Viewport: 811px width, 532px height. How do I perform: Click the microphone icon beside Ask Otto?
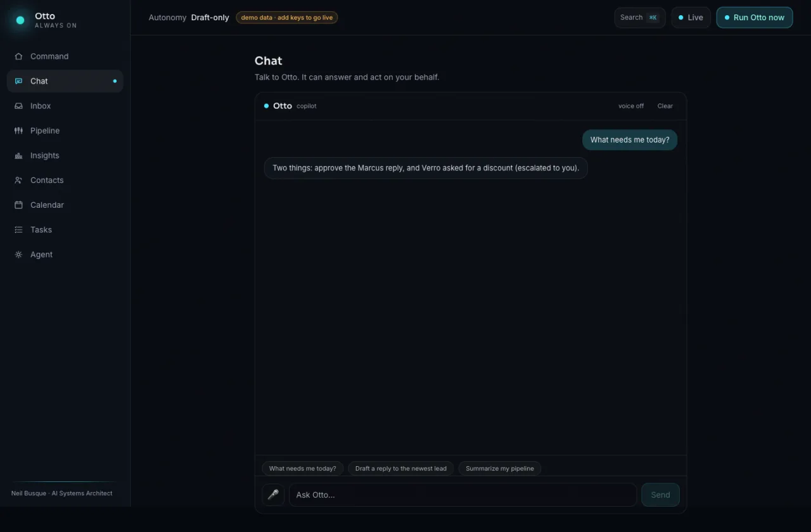273,495
